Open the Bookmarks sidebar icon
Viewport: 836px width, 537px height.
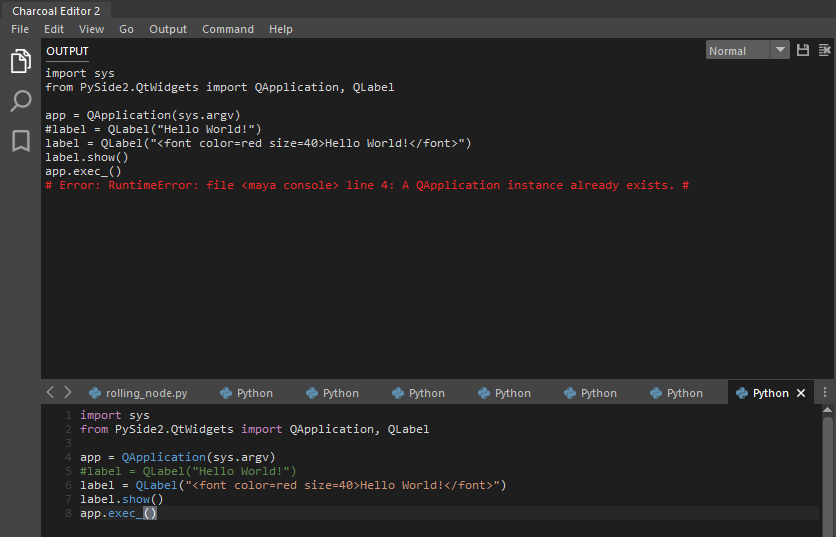(x=20, y=141)
